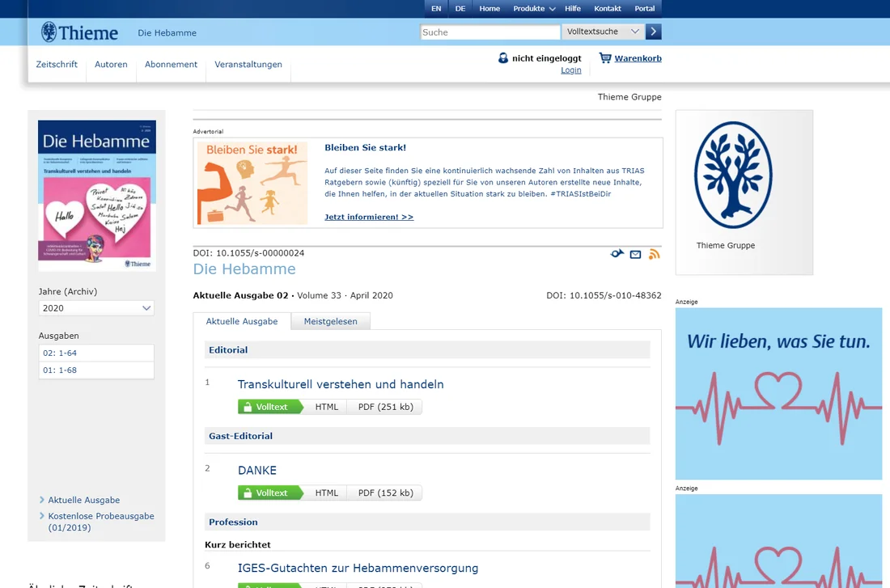Switch site language to EN
Image resolution: width=890 pixels, height=588 pixels.
coord(436,8)
